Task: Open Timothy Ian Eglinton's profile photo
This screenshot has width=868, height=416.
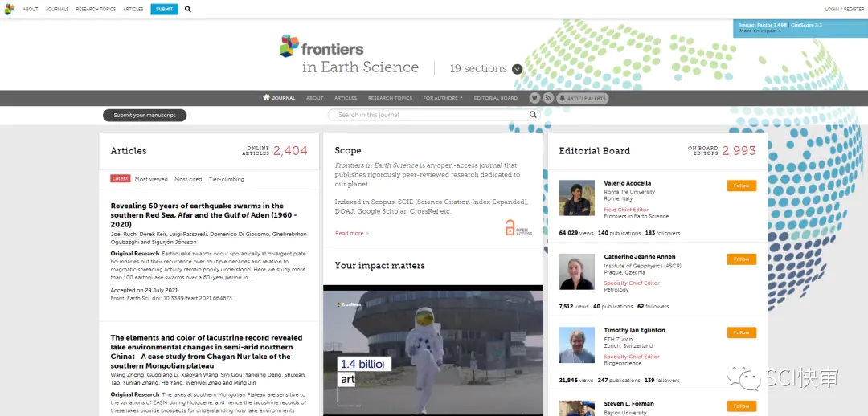Action: click(577, 345)
